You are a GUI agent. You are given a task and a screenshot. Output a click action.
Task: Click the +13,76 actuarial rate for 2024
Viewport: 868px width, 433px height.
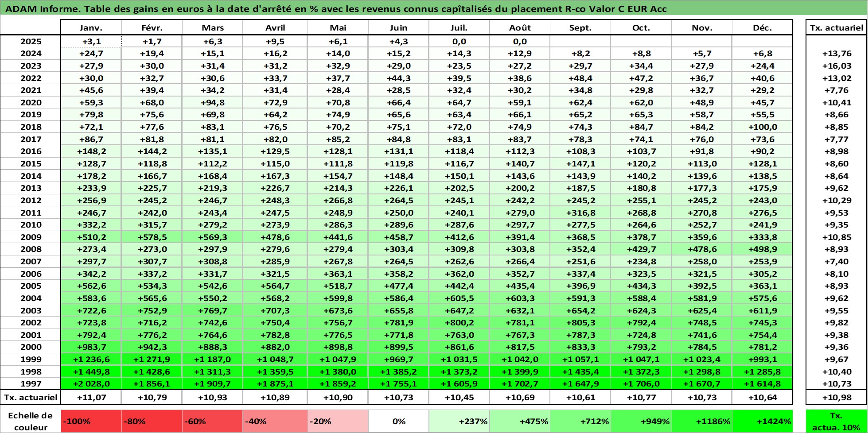pyautogui.click(x=837, y=54)
